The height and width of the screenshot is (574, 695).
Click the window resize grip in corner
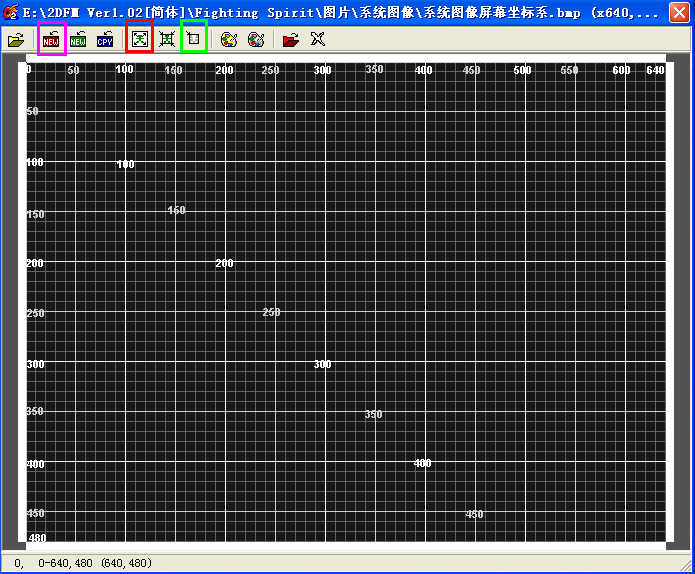pos(686,564)
